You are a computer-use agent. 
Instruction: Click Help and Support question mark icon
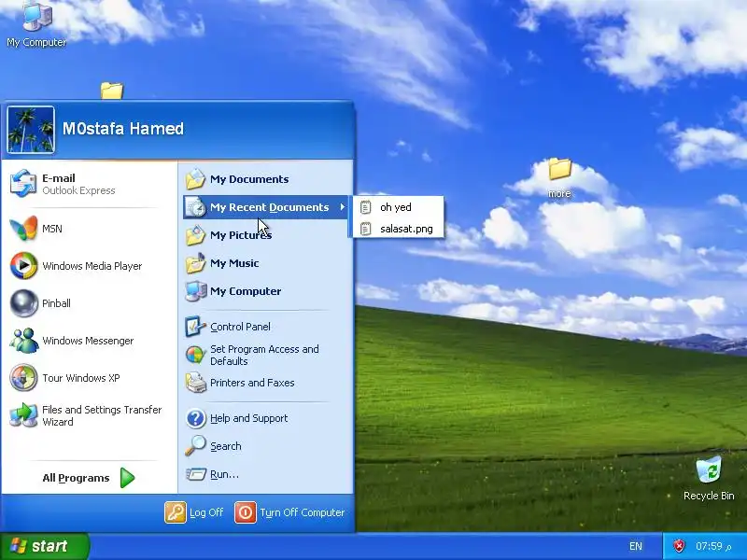(x=195, y=418)
